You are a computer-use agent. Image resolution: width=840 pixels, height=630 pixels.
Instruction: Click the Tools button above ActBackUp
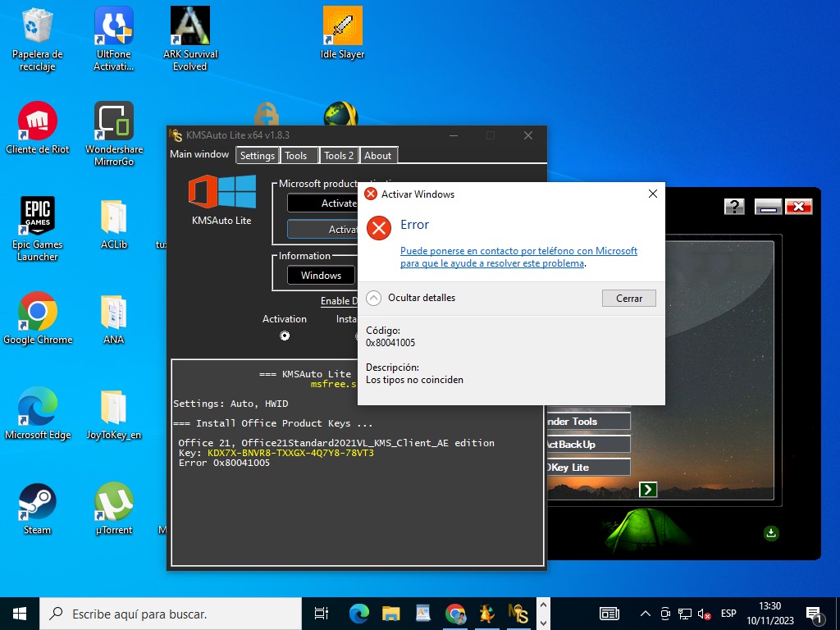[x=588, y=421]
